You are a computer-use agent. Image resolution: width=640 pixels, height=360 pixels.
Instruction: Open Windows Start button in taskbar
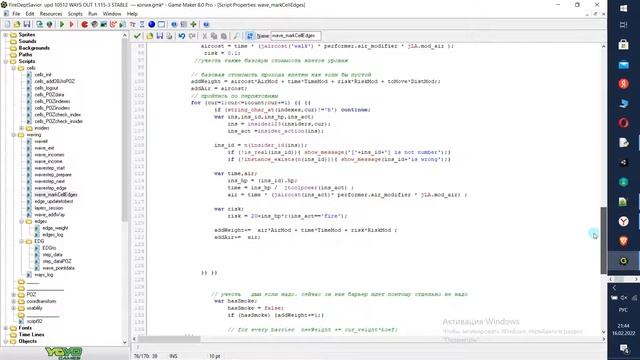pos(623,8)
